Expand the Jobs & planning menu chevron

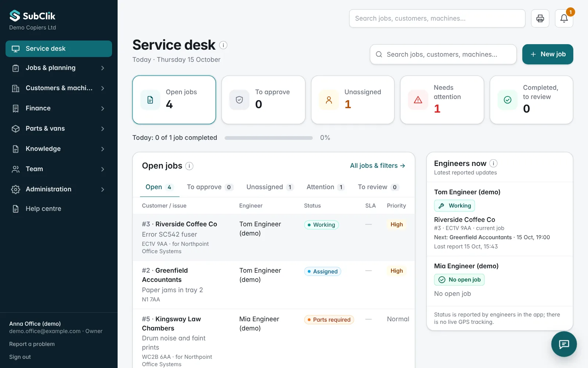coord(103,68)
